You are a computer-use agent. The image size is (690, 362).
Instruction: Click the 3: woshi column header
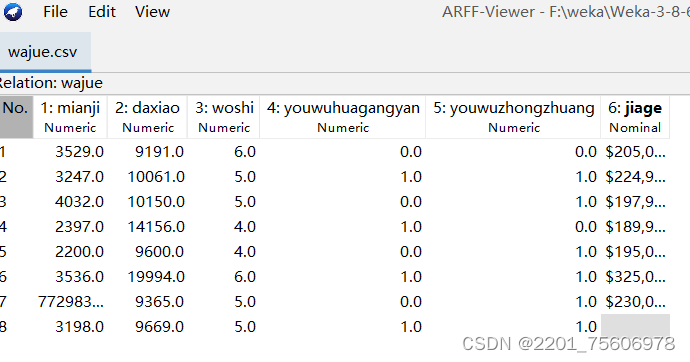pos(224,117)
